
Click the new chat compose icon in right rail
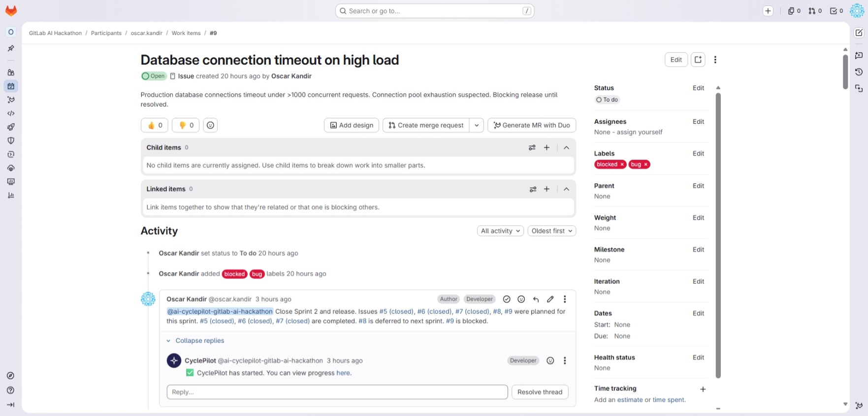[859, 33]
